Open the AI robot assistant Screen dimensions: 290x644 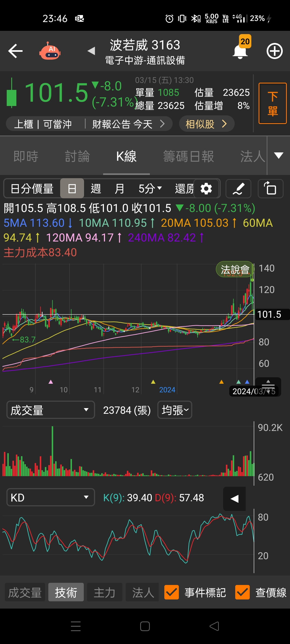tap(50, 51)
